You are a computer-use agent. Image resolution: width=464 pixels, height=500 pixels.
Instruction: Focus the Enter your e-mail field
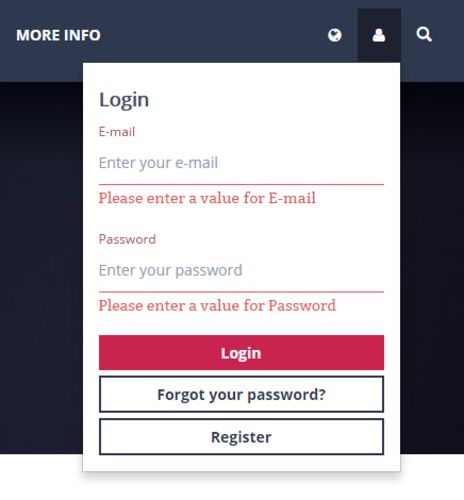click(x=241, y=163)
